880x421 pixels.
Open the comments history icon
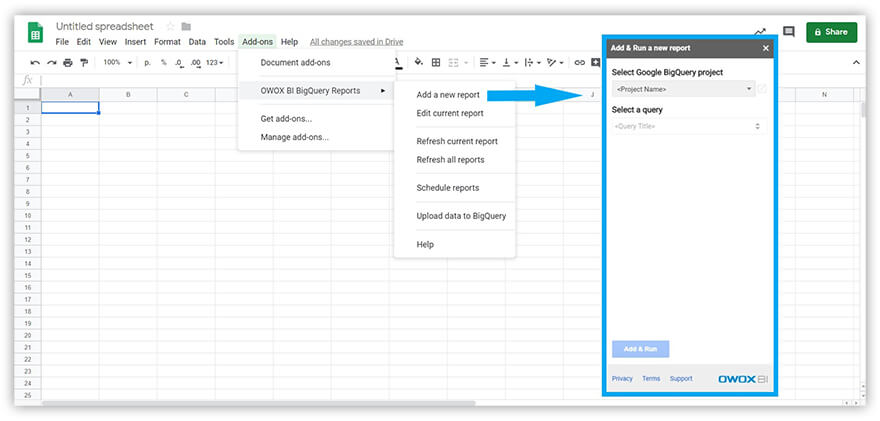click(x=789, y=32)
